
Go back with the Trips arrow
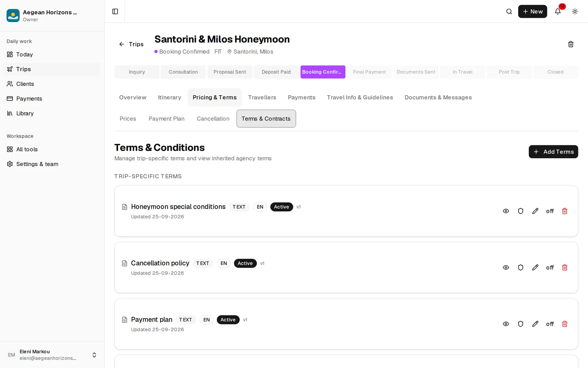point(131,44)
